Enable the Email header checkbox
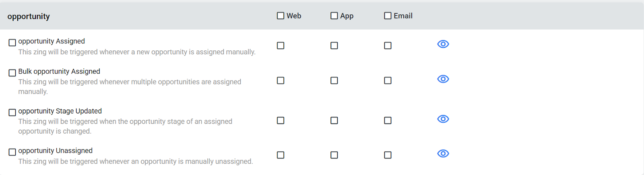644x175 pixels. (388, 16)
